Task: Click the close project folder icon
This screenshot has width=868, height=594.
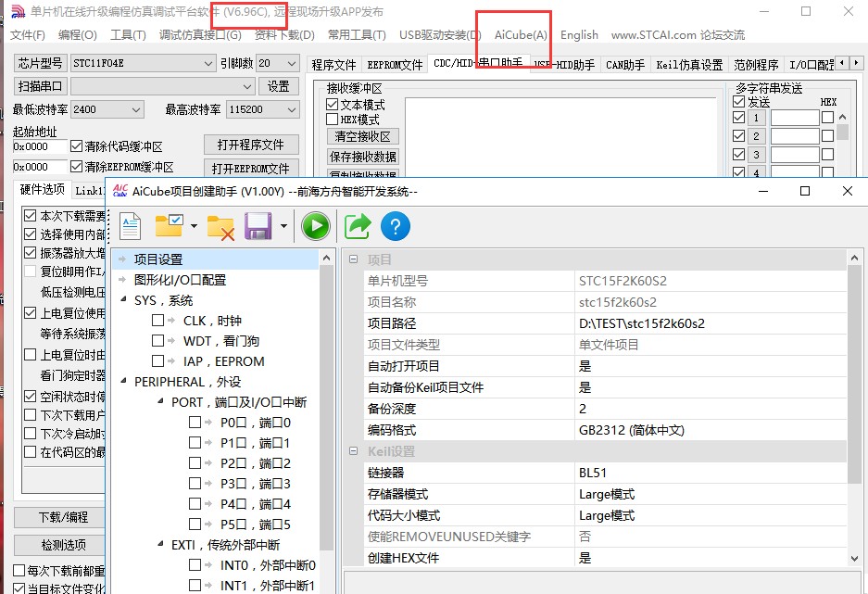Action: 220,226
